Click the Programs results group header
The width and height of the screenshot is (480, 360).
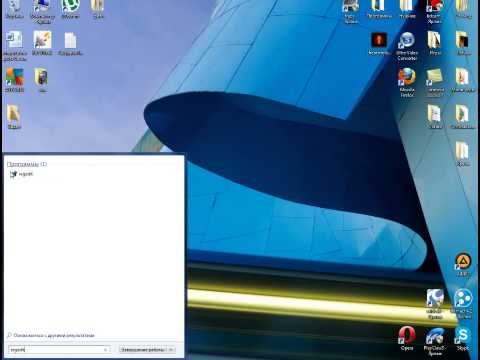click(x=27, y=164)
